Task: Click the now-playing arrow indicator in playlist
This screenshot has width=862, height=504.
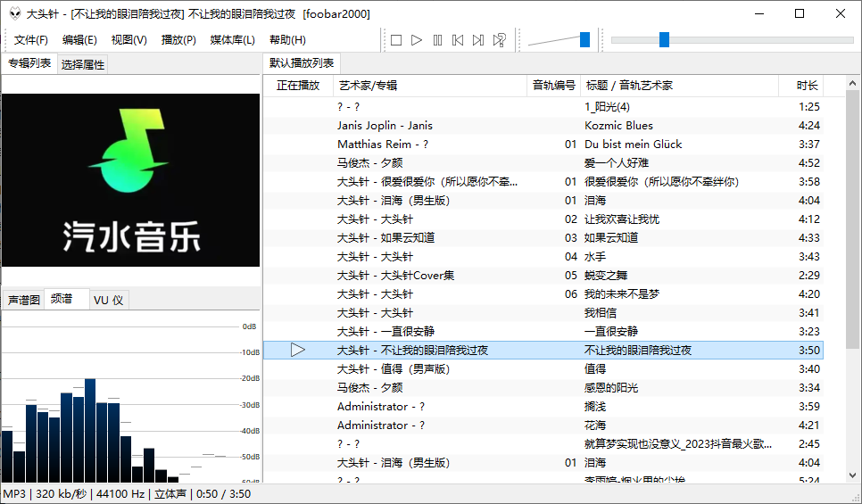Action: [x=298, y=351]
